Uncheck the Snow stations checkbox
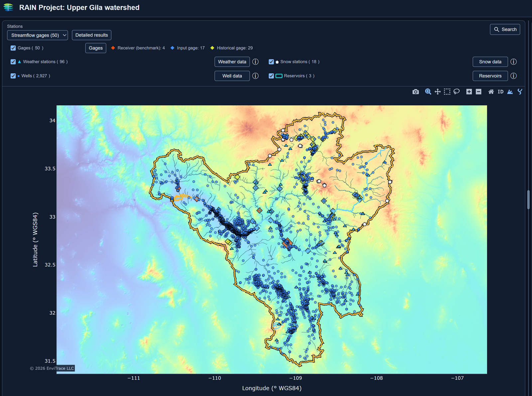Screen dimensions: 532x396 click(271, 62)
